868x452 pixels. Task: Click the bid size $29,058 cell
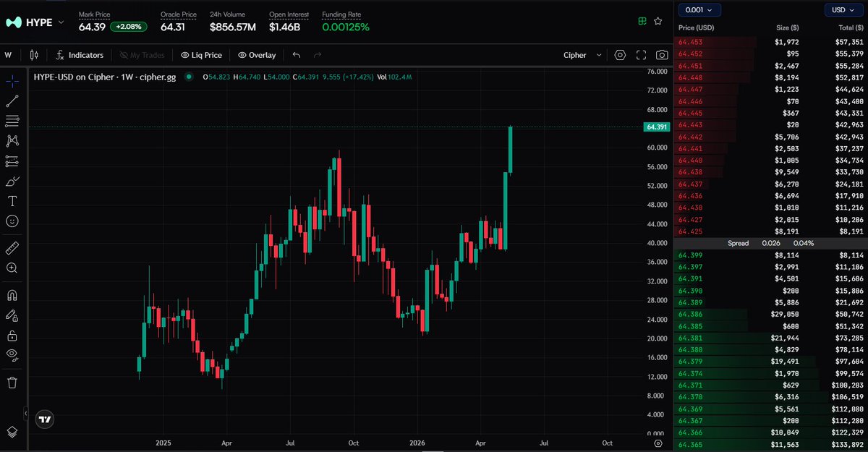784,315
